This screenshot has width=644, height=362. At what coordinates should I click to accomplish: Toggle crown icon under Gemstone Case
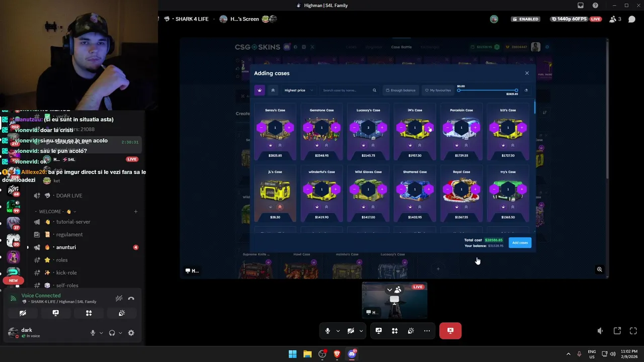[x=317, y=145]
